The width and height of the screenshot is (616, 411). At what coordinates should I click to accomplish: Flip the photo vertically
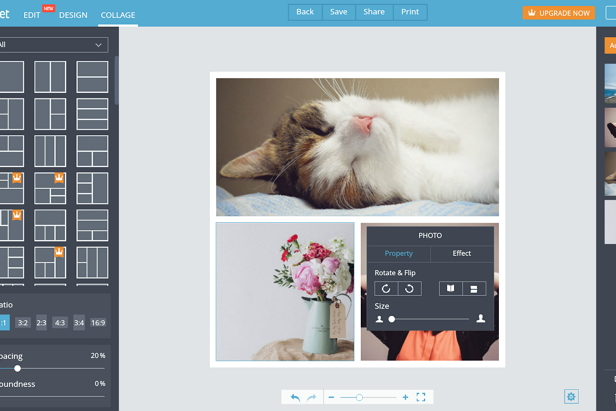474,289
